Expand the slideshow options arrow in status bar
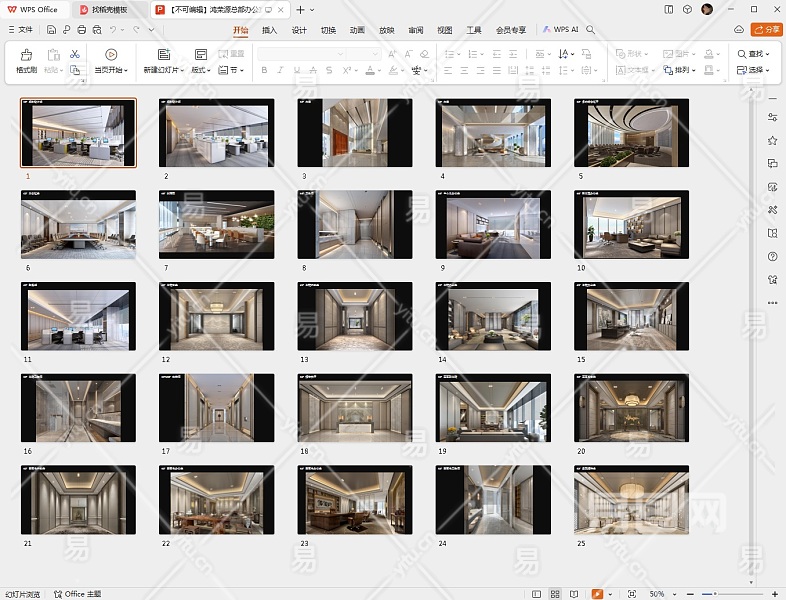The height and width of the screenshot is (600, 786). [x=609, y=594]
